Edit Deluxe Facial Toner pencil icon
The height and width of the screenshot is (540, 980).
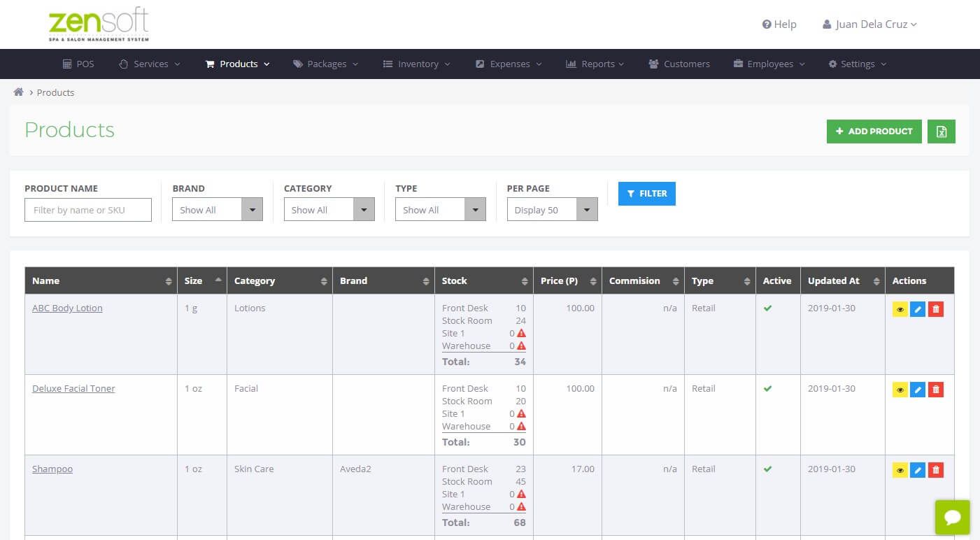tap(918, 390)
